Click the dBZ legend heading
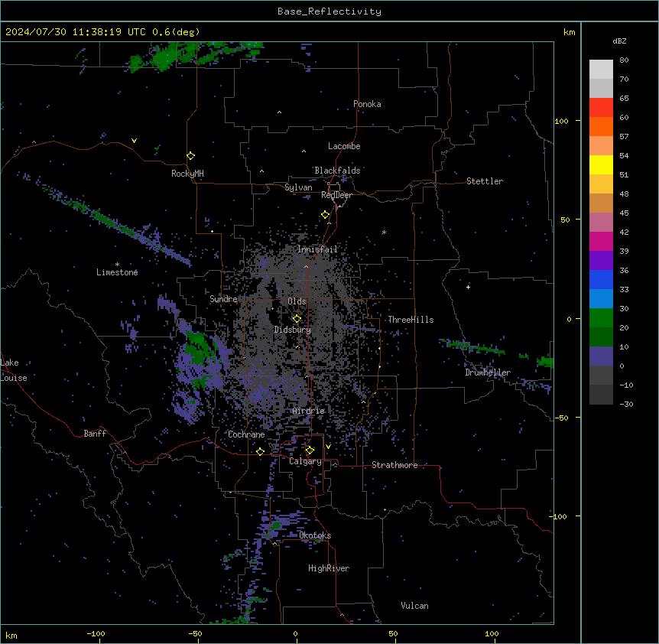659x644 pixels. coord(619,41)
